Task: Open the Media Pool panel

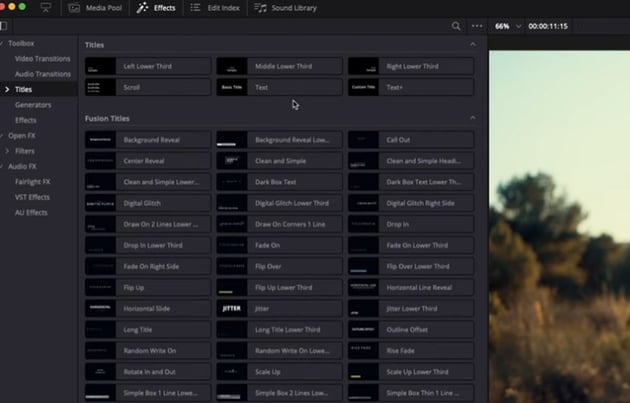Action: tap(95, 8)
